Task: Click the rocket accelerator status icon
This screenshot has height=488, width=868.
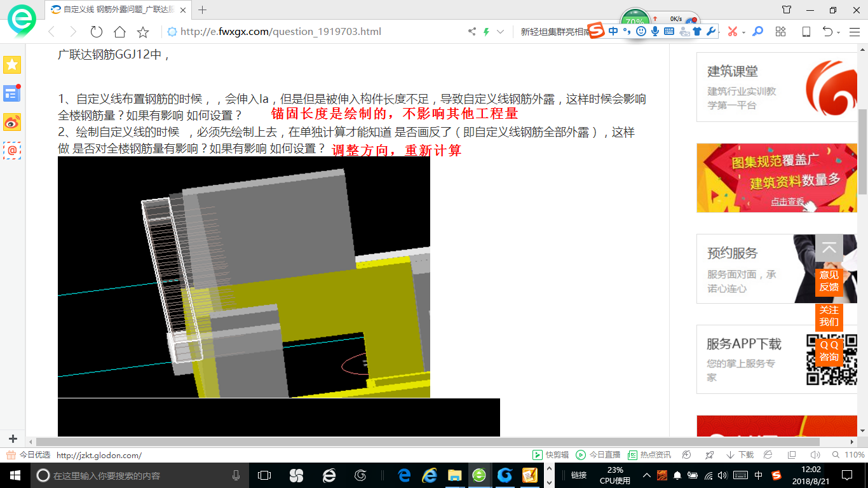Action: point(710,455)
